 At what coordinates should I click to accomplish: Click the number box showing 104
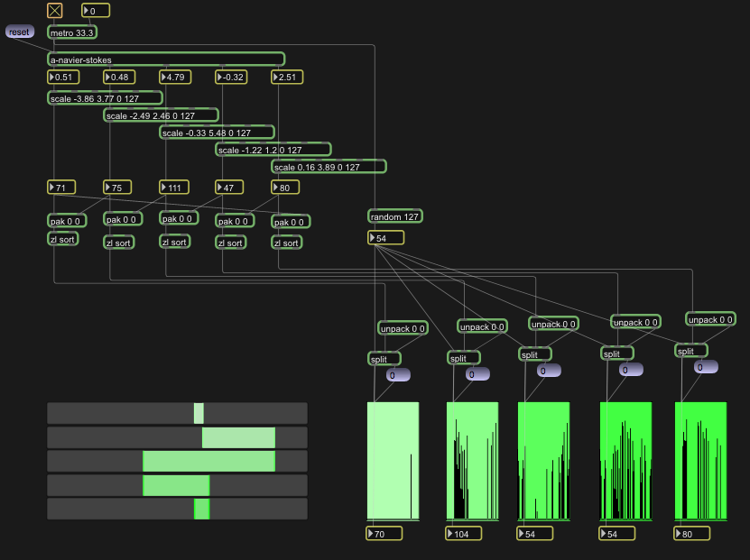coord(467,534)
